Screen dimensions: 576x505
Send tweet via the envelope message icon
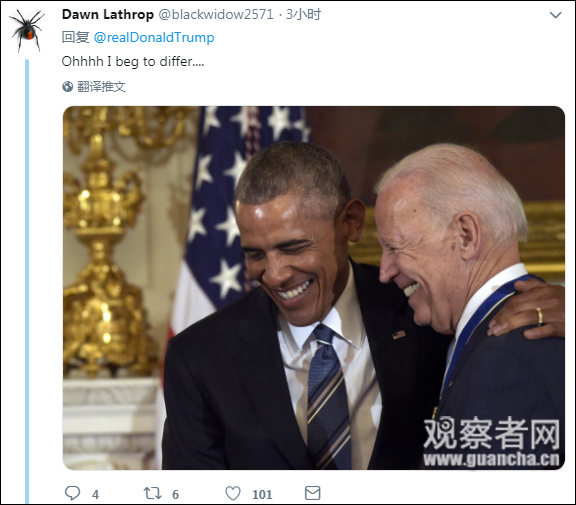point(313,493)
